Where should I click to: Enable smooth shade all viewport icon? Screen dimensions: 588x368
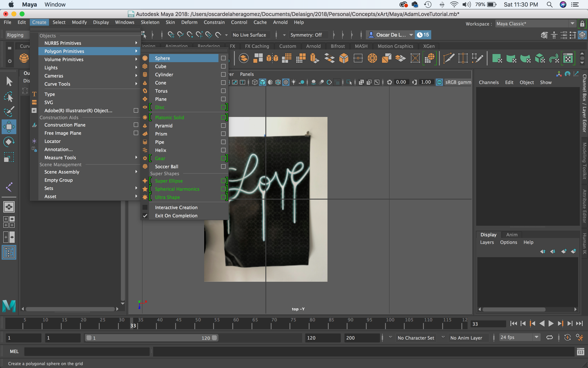[262, 82]
